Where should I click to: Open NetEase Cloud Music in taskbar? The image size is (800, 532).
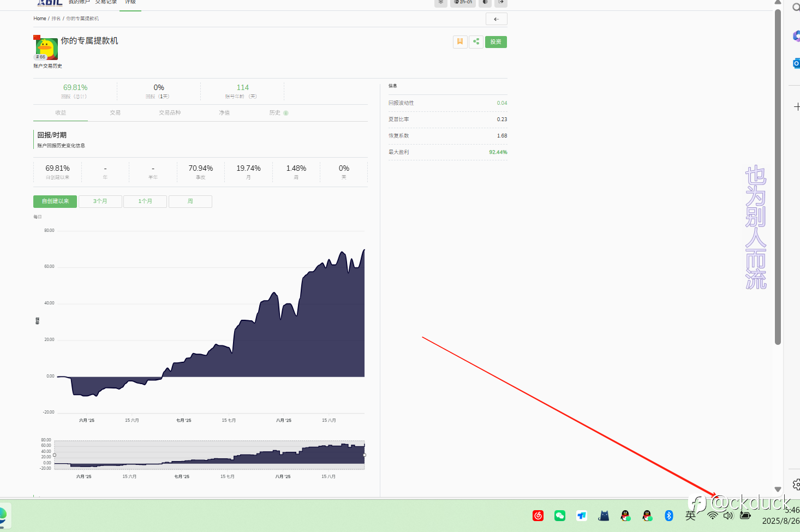pos(538,516)
